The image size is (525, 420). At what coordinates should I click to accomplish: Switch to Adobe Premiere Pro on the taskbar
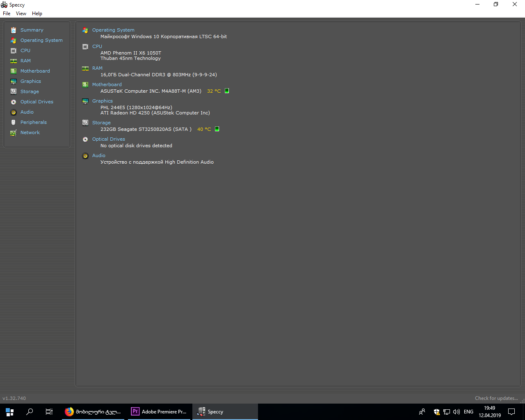159,412
